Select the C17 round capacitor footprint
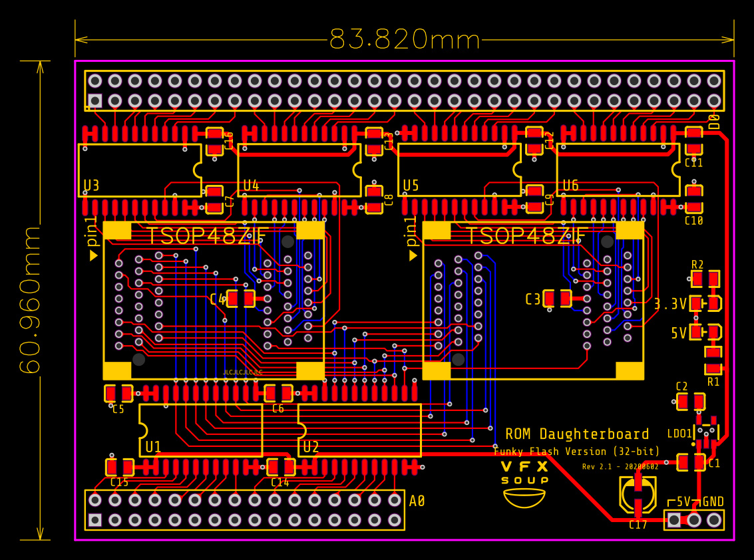Viewport: 754px width, 560px height. pyautogui.click(x=638, y=494)
